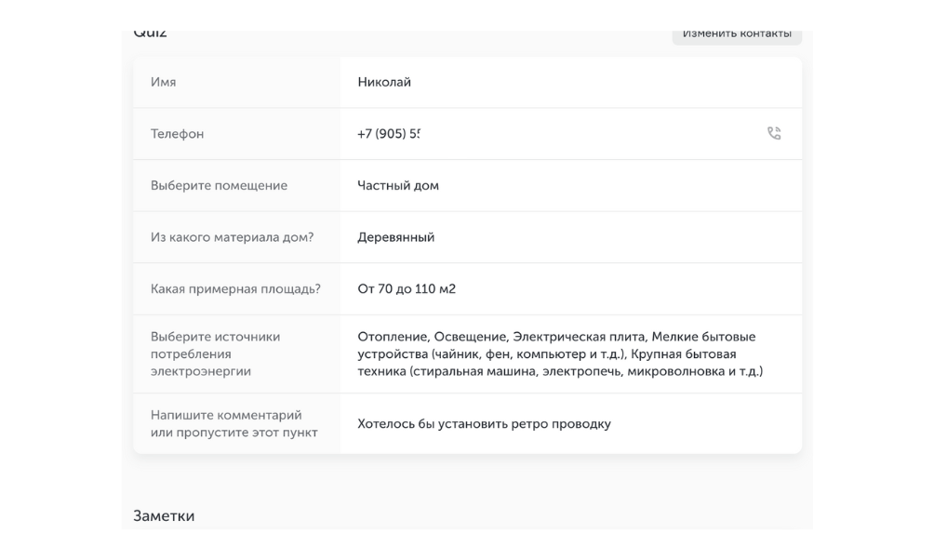Select the name value Николай
The image size is (934, 560).
click(x=384, y=82)
